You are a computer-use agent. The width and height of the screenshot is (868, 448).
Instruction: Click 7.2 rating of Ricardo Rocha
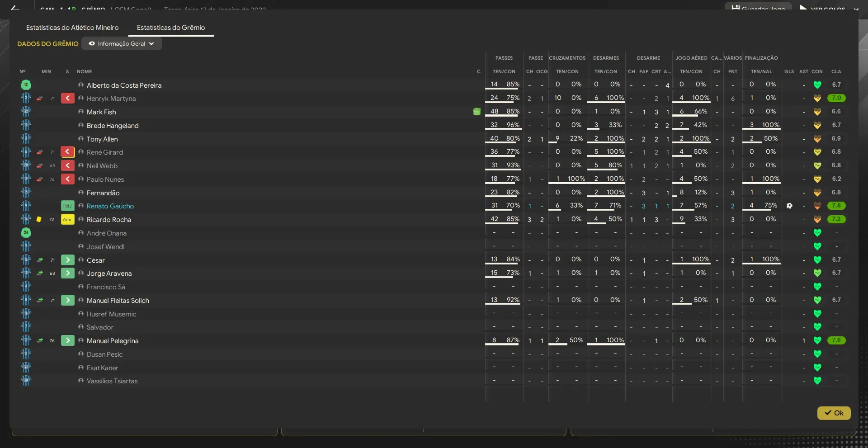coord(836,219)
